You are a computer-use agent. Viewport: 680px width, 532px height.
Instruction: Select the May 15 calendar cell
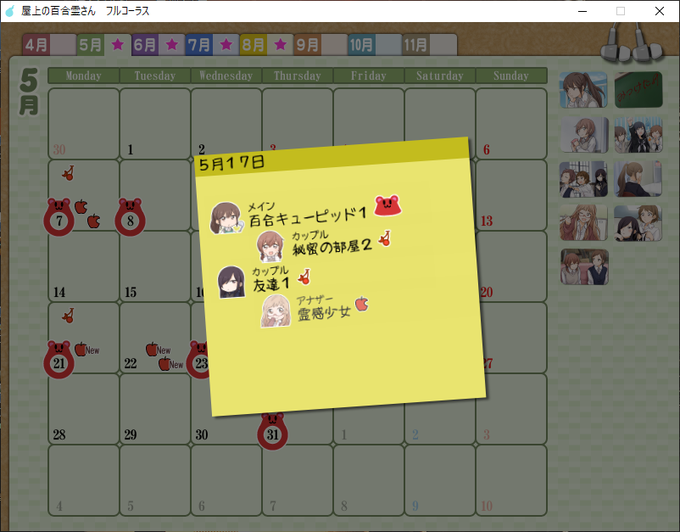click(155, 266)
